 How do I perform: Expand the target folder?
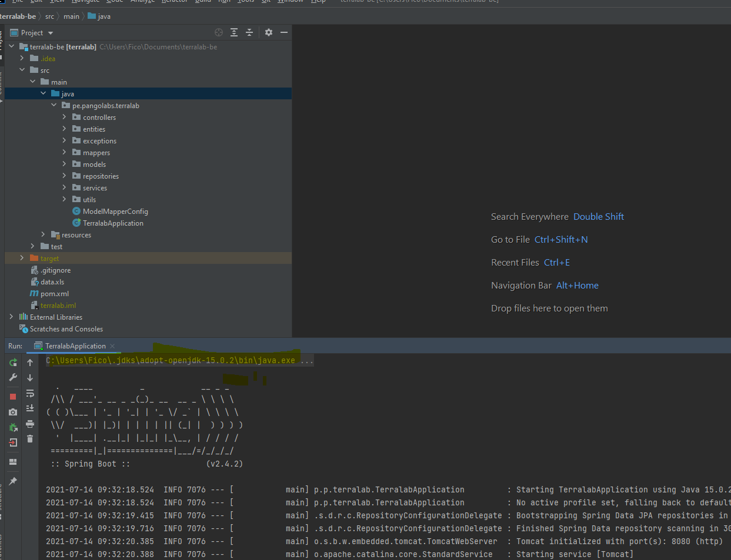click(22, 258)
